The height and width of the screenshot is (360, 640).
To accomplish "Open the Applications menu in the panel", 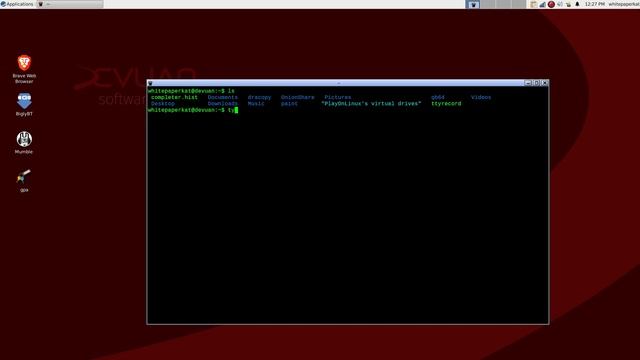I will point(17,4).
